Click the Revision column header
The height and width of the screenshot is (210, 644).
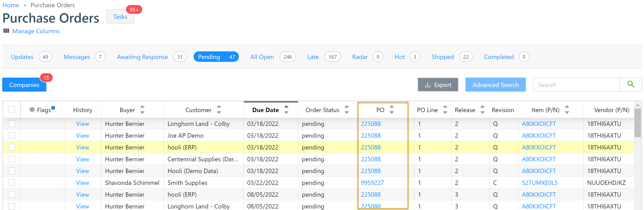point(502,110)
